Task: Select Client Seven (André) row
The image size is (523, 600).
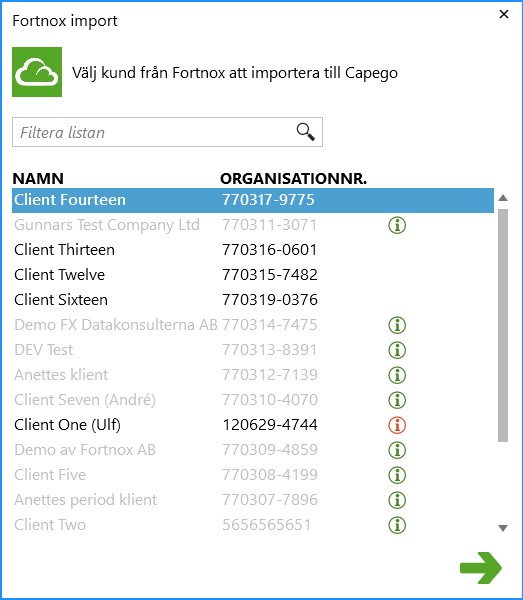Action: [253, 400]
